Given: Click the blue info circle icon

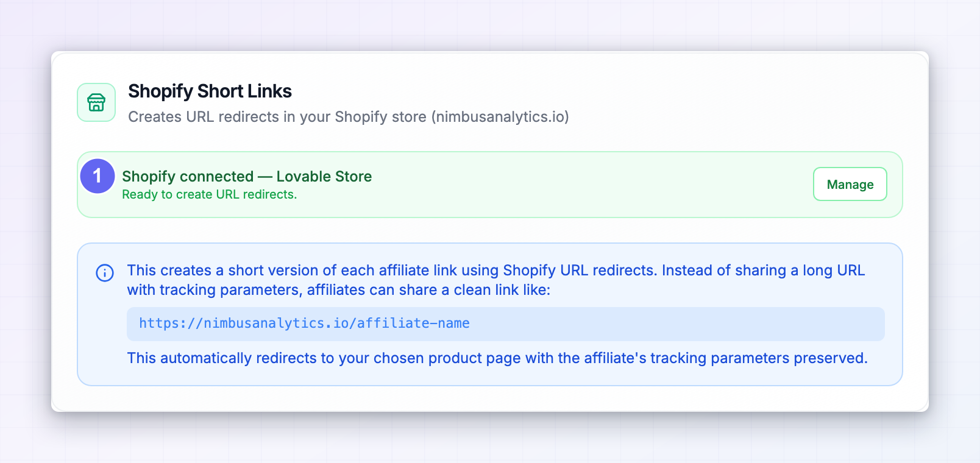Looking at the screenshot, I should (105, 273).
